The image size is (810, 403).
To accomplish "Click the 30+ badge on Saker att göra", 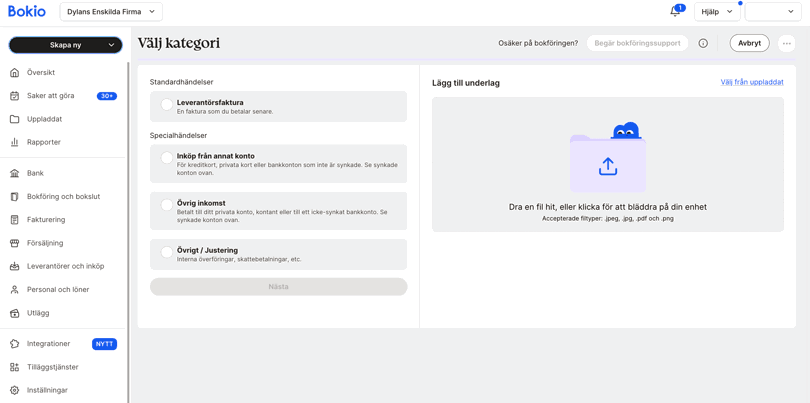I will pyautogui.click(x=107, y=96).
